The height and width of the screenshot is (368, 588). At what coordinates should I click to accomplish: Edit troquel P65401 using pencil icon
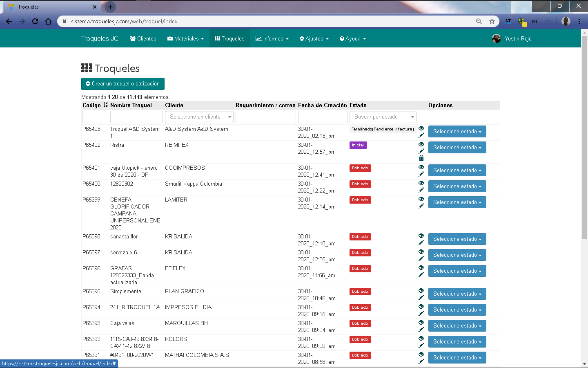(421, 174)
